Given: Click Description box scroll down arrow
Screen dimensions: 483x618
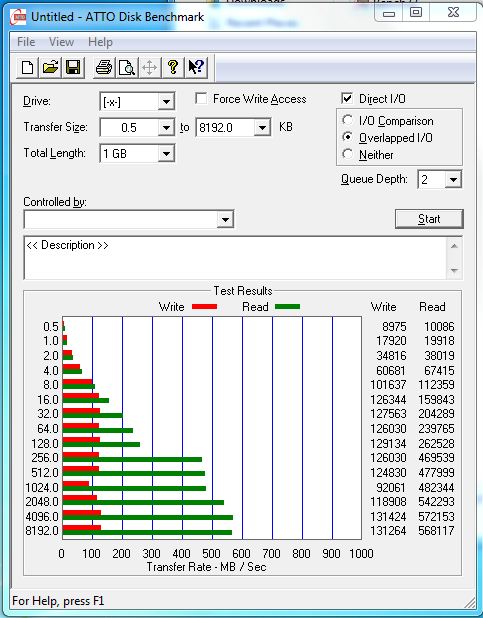Looking at the screenshot, I should [x=454, y=270].
